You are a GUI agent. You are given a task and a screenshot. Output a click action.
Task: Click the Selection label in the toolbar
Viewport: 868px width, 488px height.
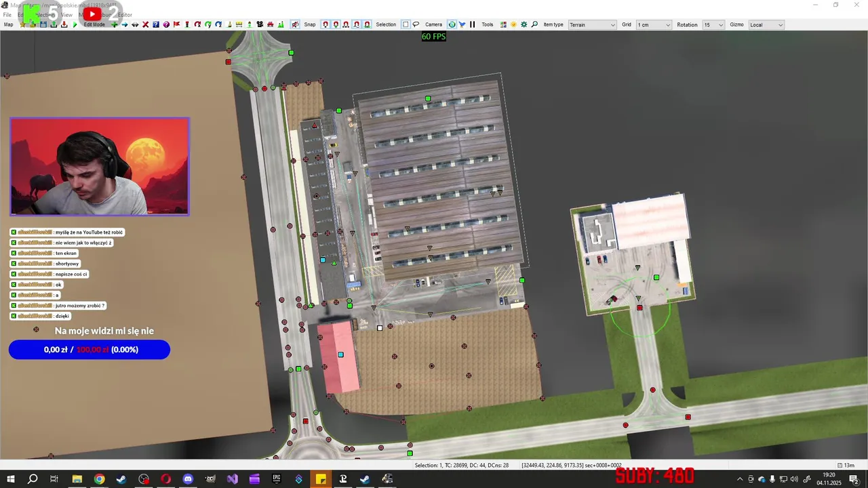pyautogui.click(x=386, y=24)
